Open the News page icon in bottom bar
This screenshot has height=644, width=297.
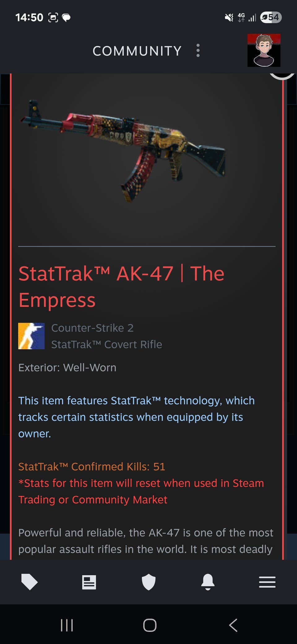coord(89,582)
